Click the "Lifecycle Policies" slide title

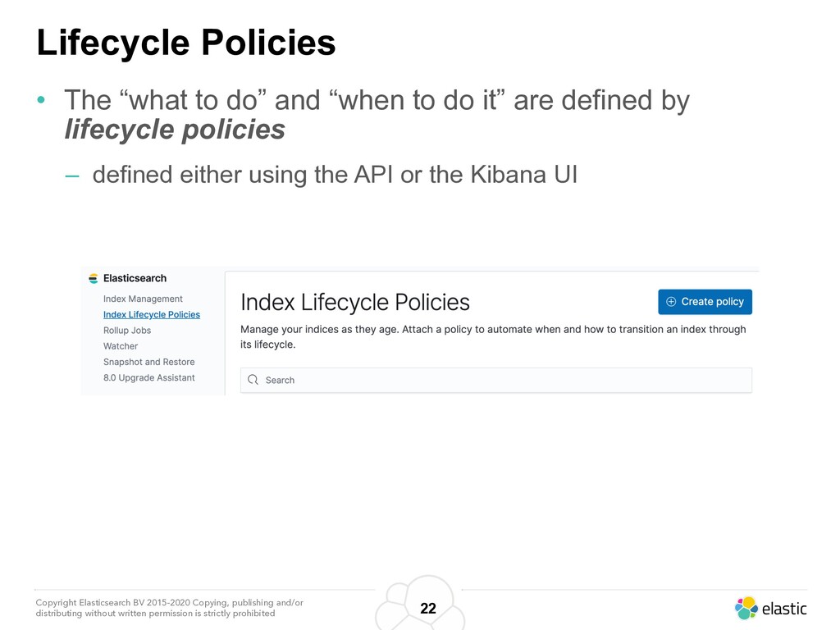coord(186,43)
